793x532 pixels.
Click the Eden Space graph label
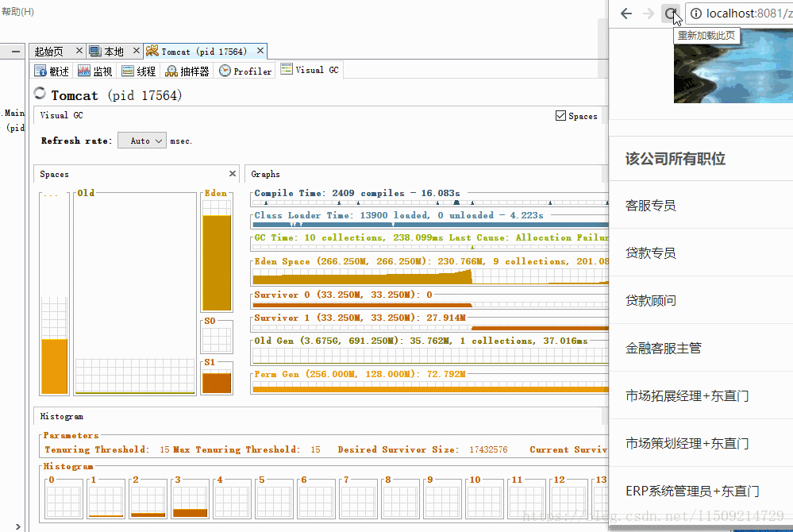(431, 261)
